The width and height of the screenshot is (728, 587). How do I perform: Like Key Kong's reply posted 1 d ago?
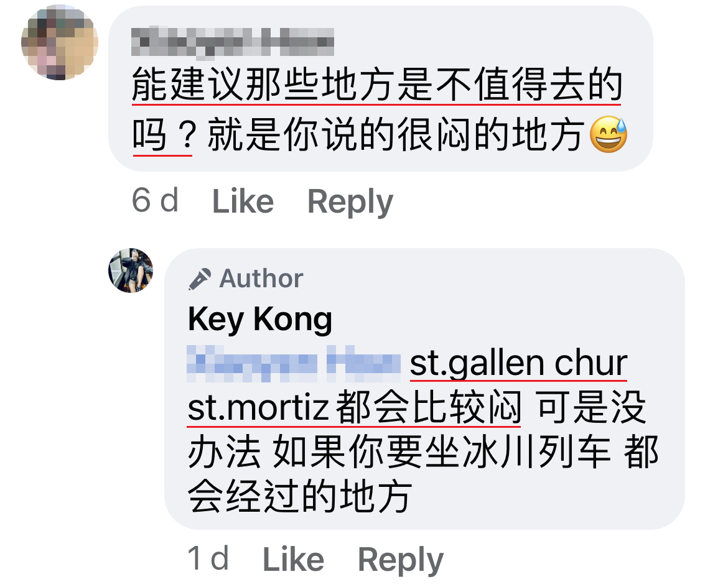tap(294, 559)
